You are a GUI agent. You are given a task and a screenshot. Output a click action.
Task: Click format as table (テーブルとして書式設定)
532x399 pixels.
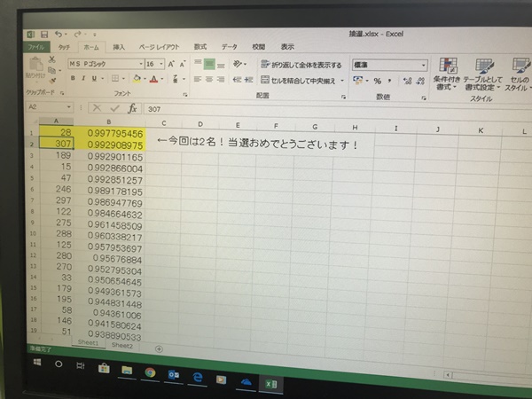tap(482, 73)
